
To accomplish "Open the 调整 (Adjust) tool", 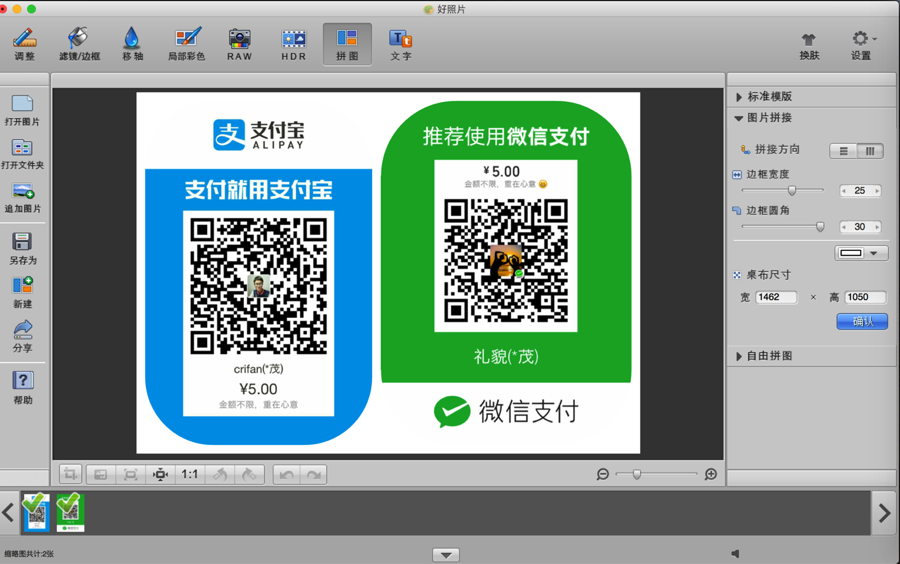I will coord(25,44).
